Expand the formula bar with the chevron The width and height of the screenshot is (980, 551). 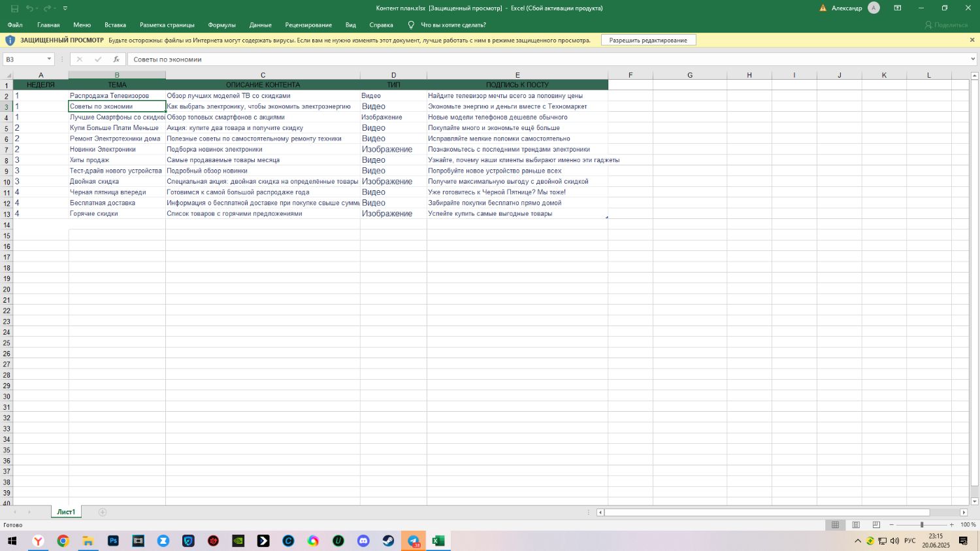[973, 59]
